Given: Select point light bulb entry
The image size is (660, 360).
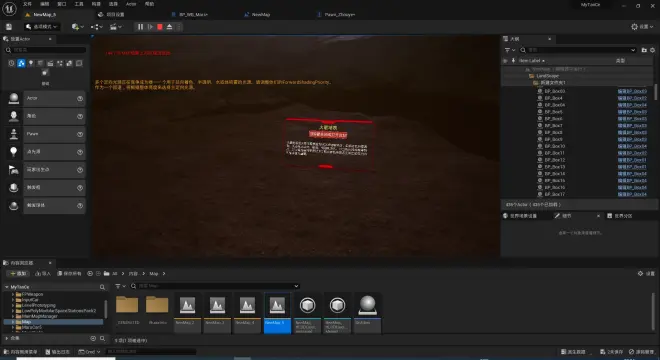Looking at the screenshot, I should pyautogui.click(x=13, y=152).
